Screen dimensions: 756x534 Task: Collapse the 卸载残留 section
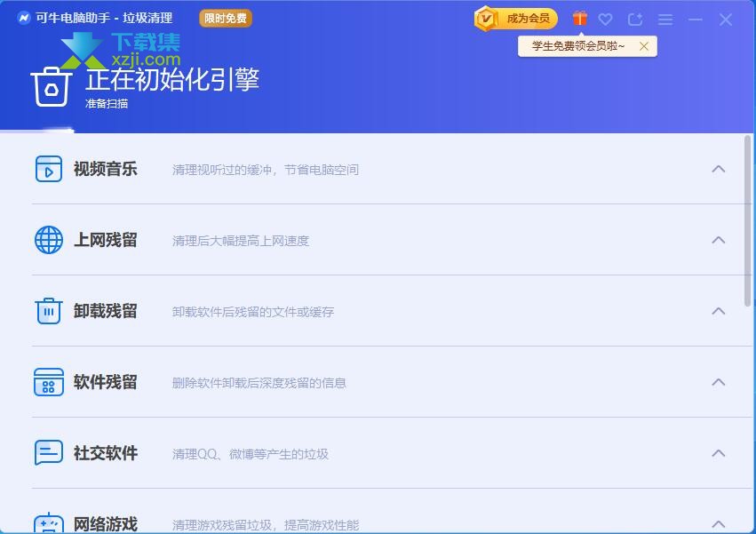point(719,311)
